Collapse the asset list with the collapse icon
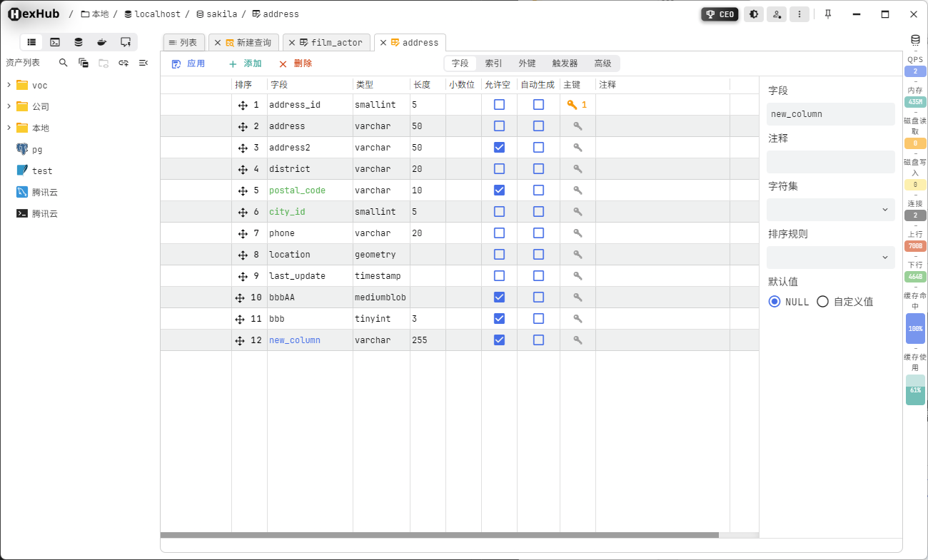This screenshot has height=560, width=928. pos(143,63)
